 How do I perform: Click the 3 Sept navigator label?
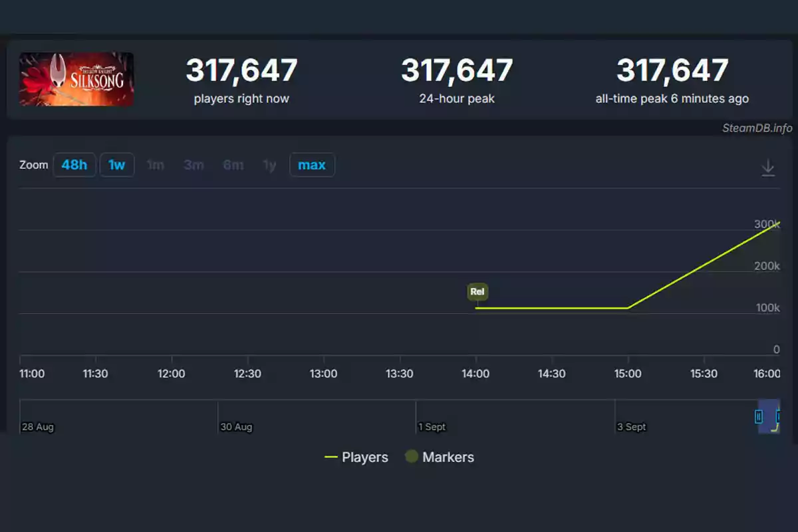pyautogui.click(x=632, y=427)
